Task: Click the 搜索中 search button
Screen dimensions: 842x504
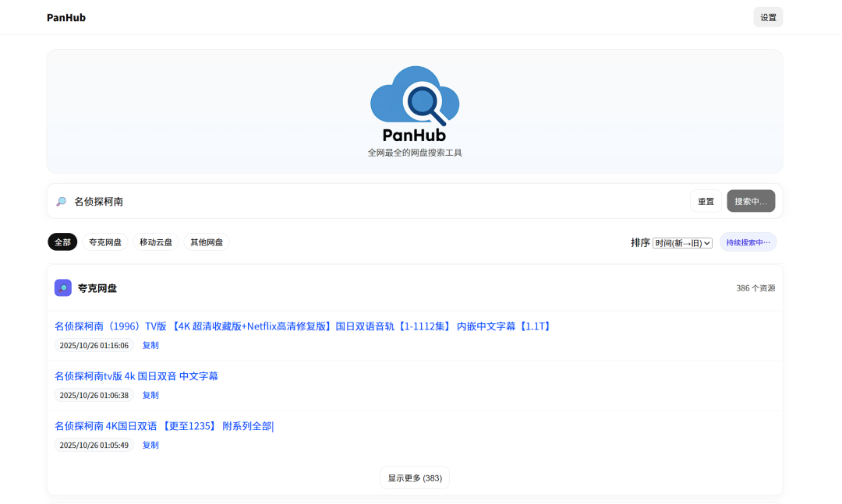Action: tap(751, 201)
